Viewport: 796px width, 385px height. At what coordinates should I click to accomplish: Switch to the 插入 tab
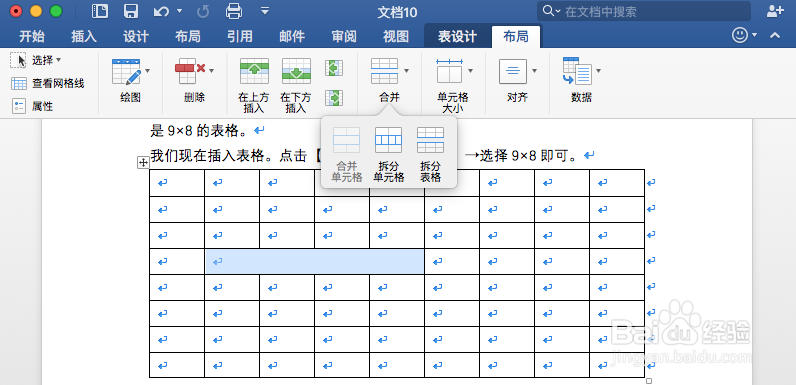point(84,36)
